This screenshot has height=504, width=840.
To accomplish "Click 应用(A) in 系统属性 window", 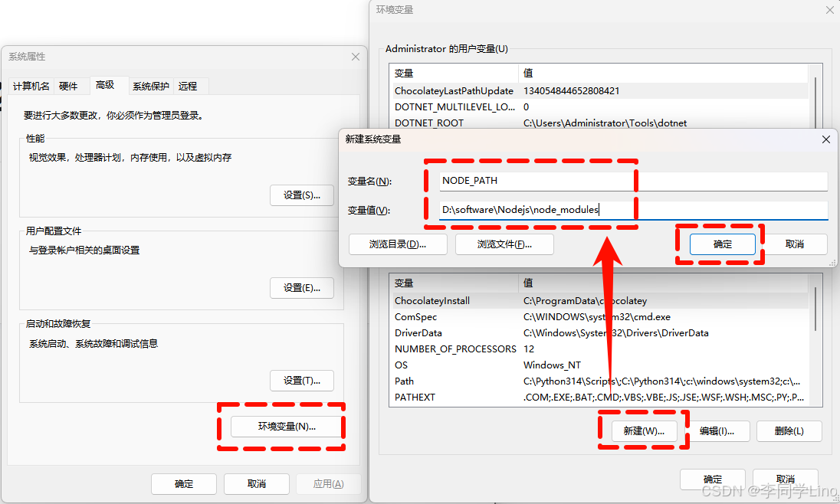I will [328, 484].
